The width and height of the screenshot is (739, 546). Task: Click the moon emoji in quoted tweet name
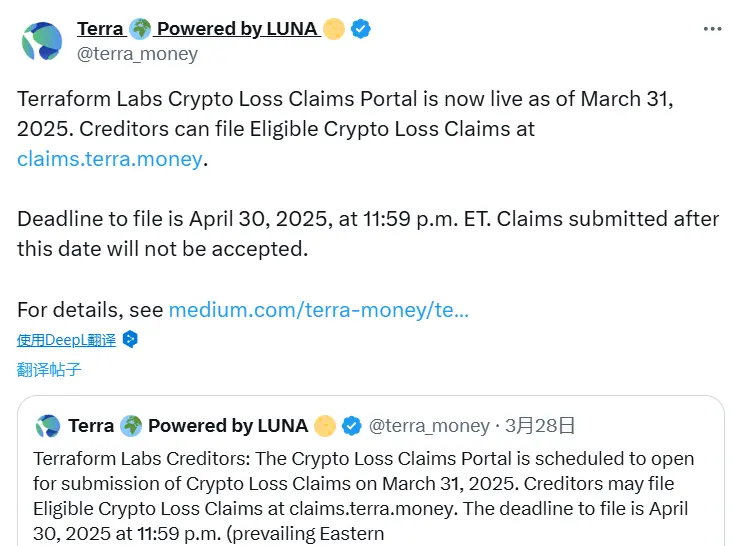point(325,426)
